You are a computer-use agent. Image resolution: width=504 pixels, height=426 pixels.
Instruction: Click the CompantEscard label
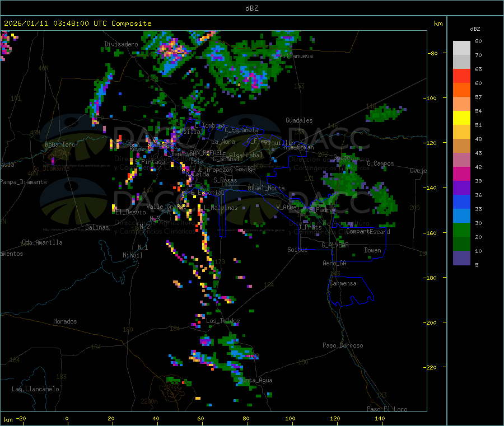pyautogui.click(x=368, y=231)
